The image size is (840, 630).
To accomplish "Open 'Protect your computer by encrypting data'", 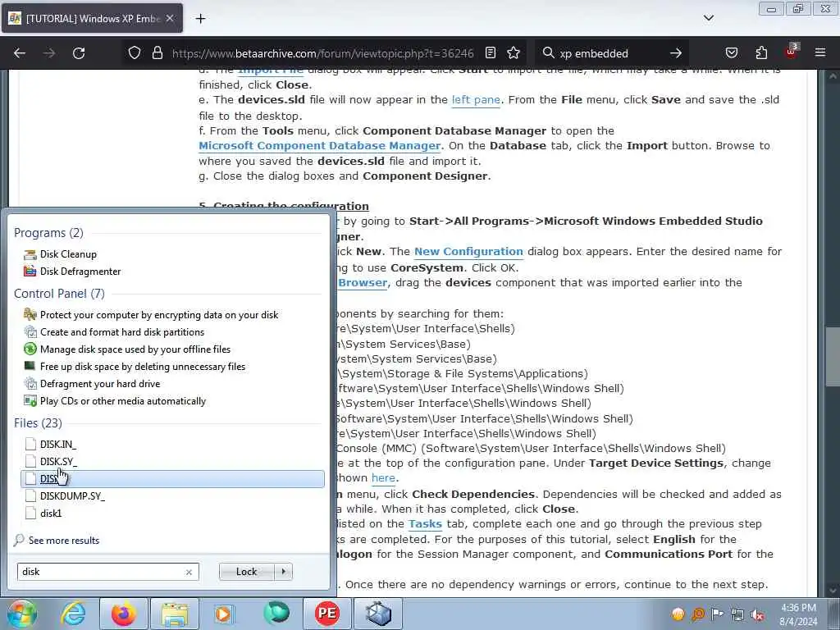I will [159, 315].
